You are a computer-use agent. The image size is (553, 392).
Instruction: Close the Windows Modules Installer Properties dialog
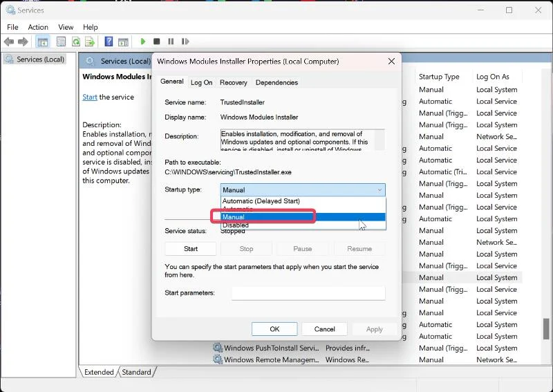click(391, 62)
